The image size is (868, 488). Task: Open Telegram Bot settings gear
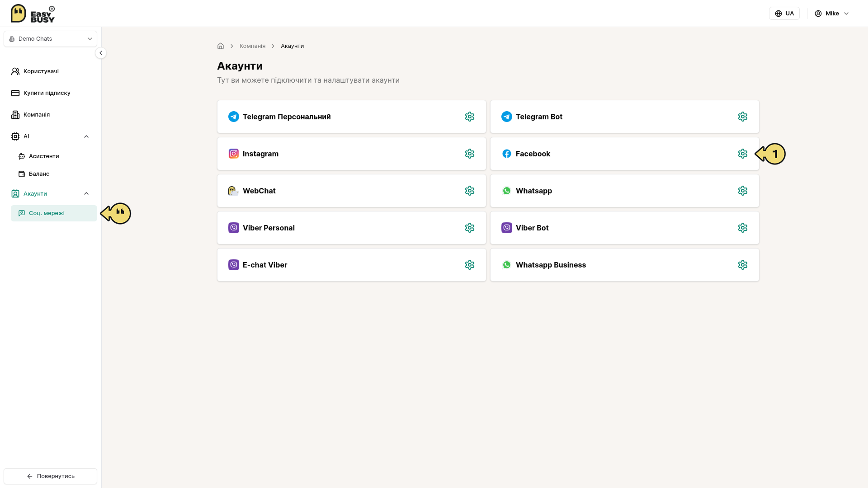[743, 117]
